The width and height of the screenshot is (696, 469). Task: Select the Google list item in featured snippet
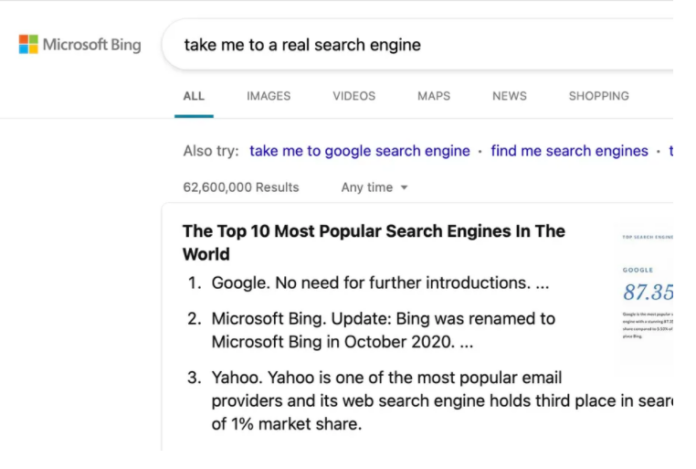coord(368,283)
